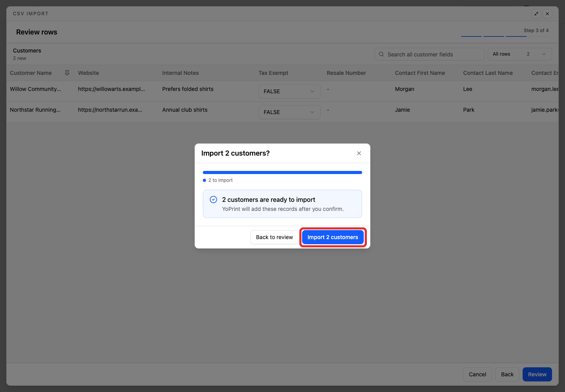Click the pin icon beside Customer Name

(x=67, y=73)
